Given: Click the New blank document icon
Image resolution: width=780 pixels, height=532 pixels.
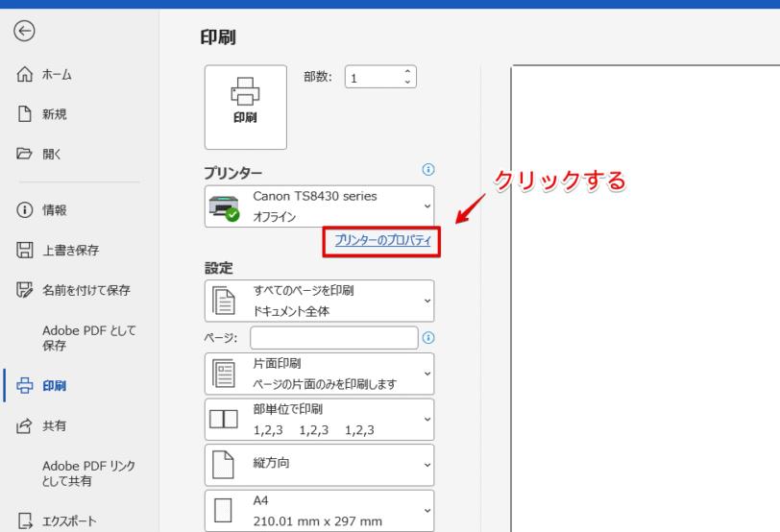Looking at the screenshot, I should tap(24, 114).
